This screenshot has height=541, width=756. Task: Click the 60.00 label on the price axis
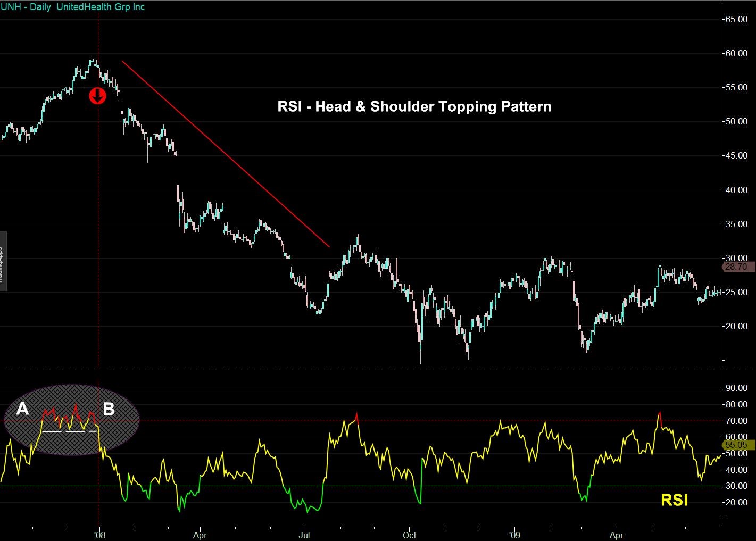pyautogui.click(x=736, y=53)
